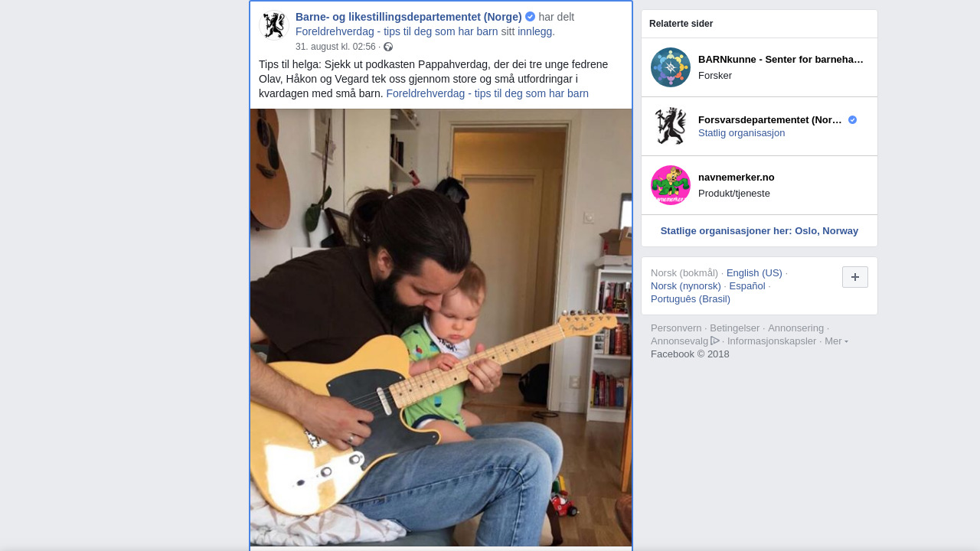Click Forsvarsdepartementet verified checkmark badge
980x551 pixels.
pos(852,120)
